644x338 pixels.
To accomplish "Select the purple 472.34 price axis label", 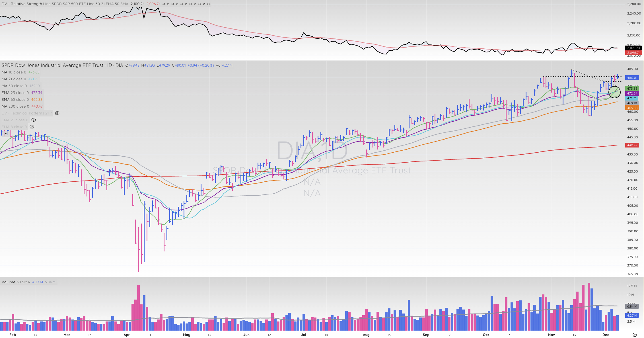I will tap(632, 93).
